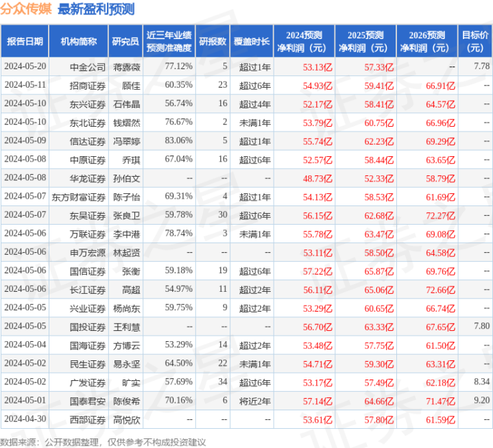Click the target price 7.80
The width and height of the screenshot is (493, 448).
coord(481,326)
